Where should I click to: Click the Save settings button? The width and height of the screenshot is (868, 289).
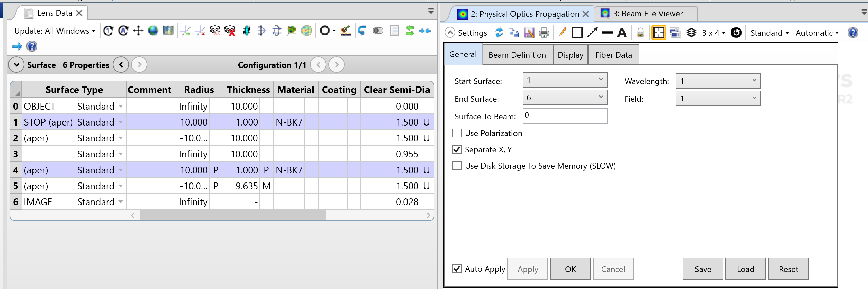coord(703,269)
